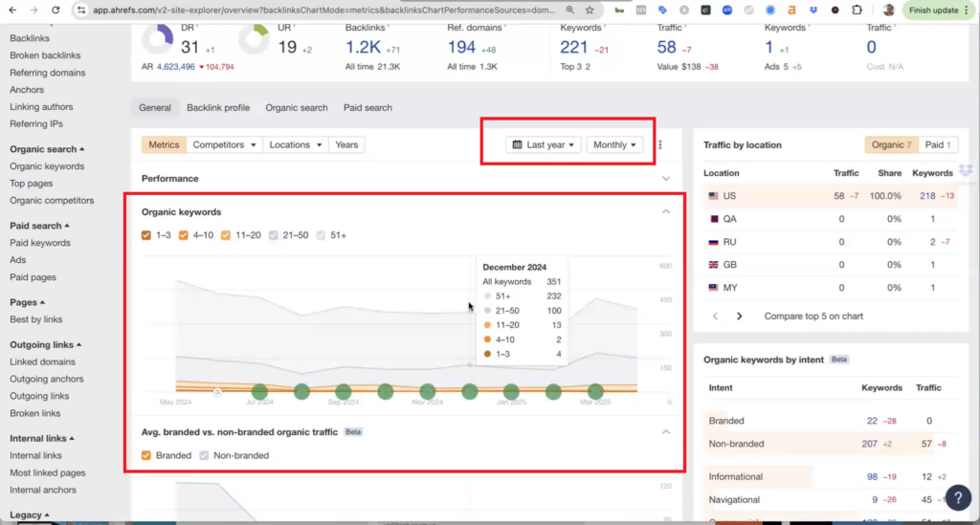This screenshot has height=525, width=980.
Task: Click the Dropbox extension icon
Action: tap(813, 10)
